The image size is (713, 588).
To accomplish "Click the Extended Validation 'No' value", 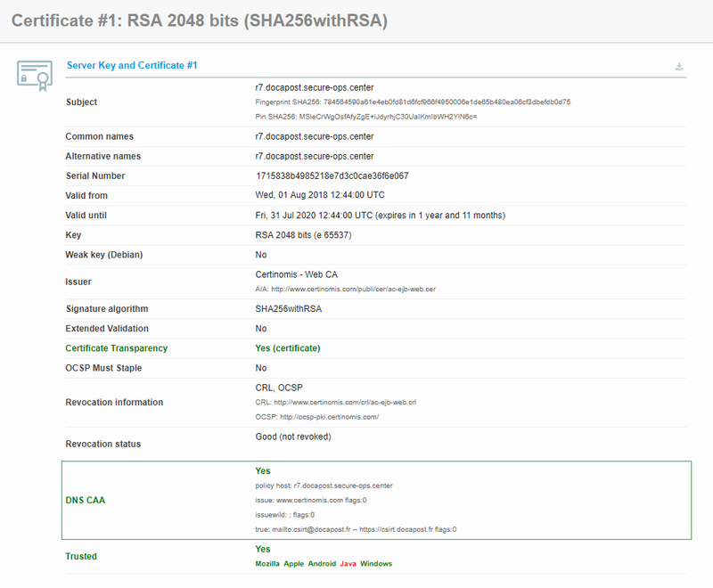I will [261, 329].
